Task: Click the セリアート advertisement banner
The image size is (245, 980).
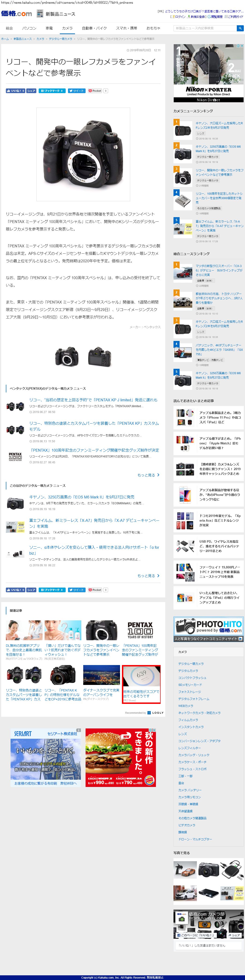Action: click(45, 757)
